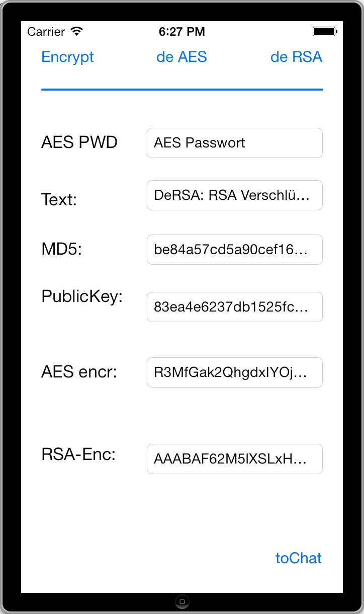Select the MD5 hash field
364x614 pixels.
(234, 250)
